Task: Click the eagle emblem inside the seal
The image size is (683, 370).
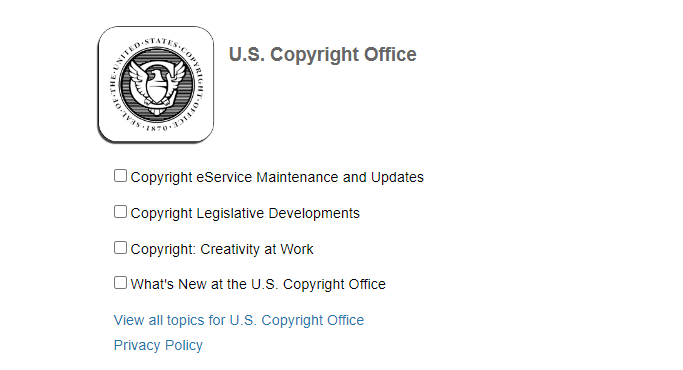Action: click(157, 85)
